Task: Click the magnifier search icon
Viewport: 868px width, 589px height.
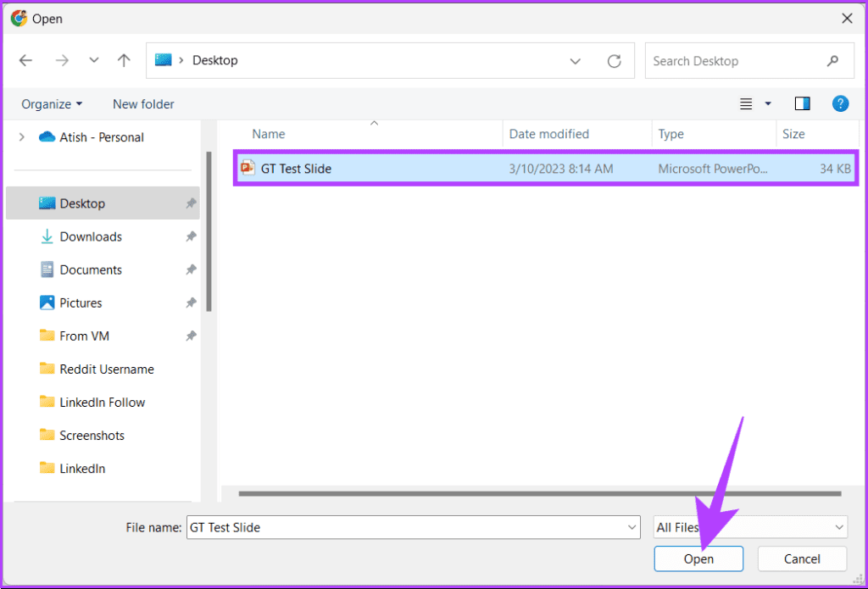Action: click(x=832, y=61)
